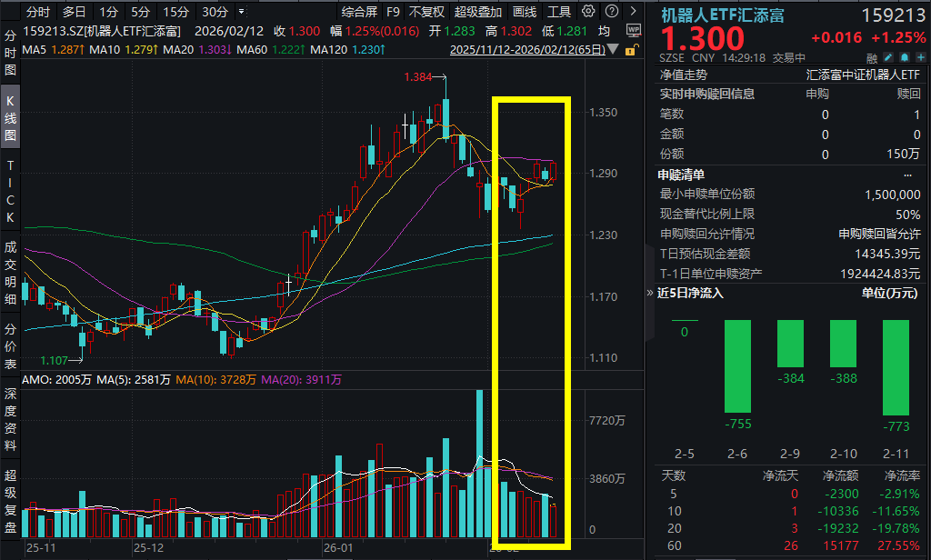Viewport: 931px width, 560px height.
Task: Open settings via the gear icon
Action: pyautogui.click(x=588, y=12)
